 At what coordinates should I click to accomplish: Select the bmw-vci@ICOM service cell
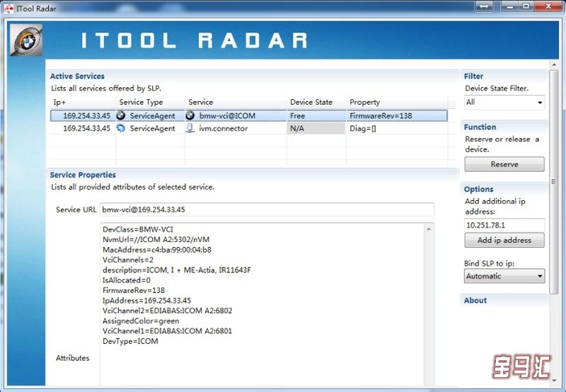point(236,115)
